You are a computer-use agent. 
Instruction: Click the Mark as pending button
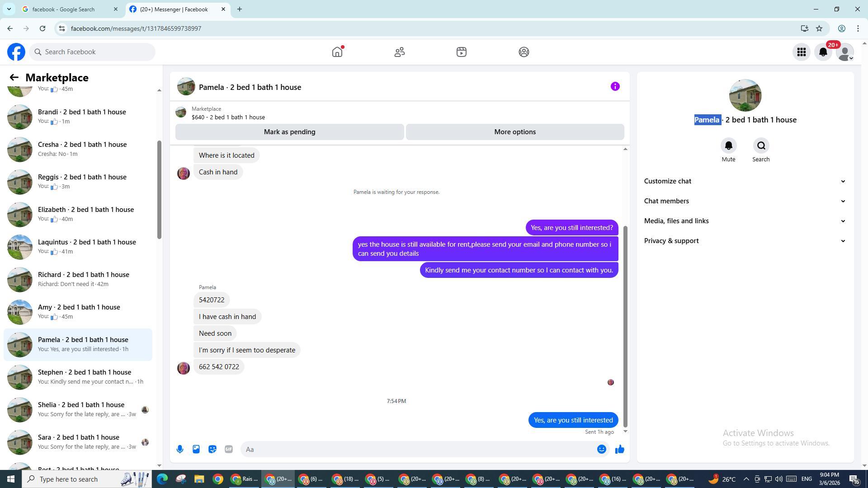point(289,132)
